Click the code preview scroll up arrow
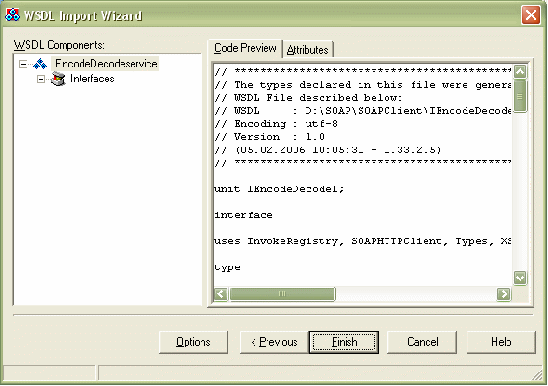The height and width of the screenshot is (386, 548). tap(520, 72)
